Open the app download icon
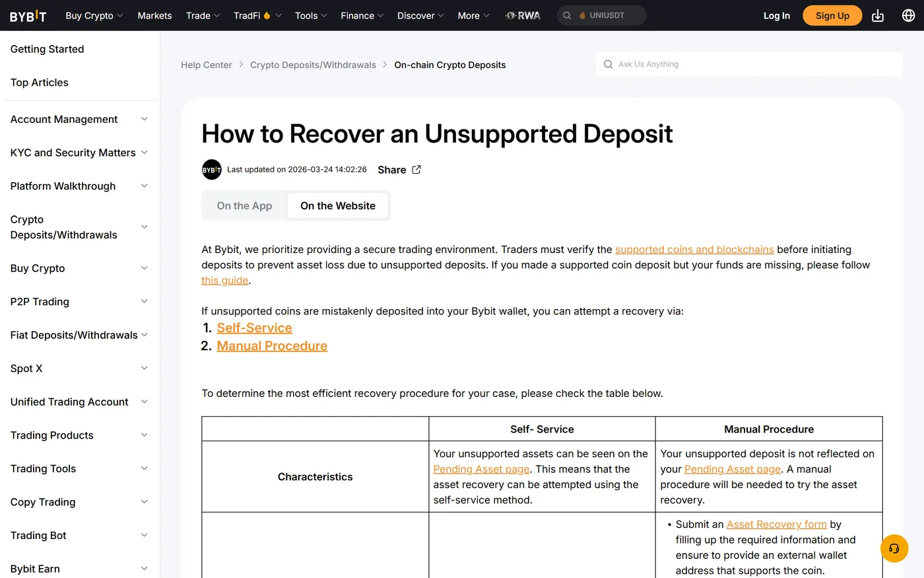The width and height of the screenshot is (924, 578). 878,16
